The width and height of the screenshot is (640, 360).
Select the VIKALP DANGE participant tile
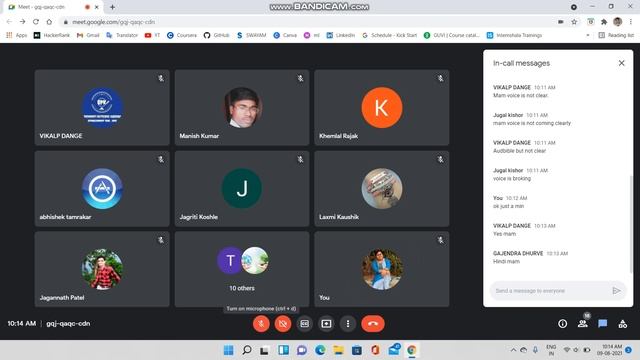[102, 107]
